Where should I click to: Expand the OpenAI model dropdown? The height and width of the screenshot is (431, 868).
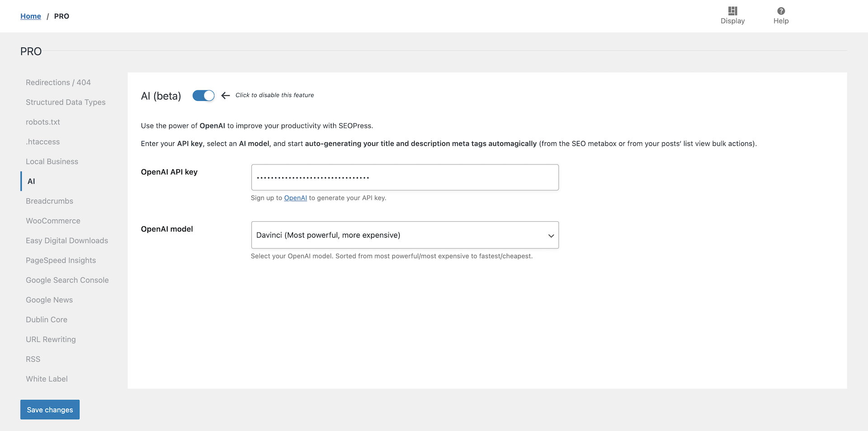[x=405, y=235]
